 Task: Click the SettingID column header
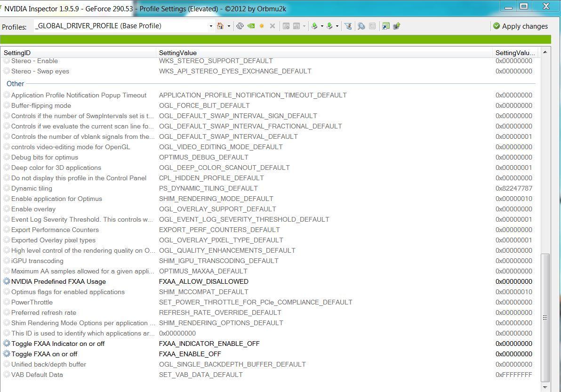click(x=78, y=53)
